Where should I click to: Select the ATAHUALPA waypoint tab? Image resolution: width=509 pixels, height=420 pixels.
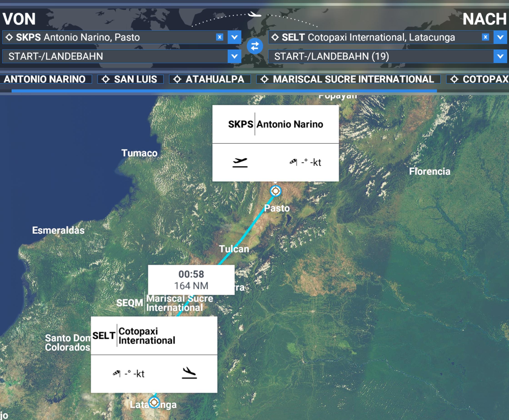tap(210, 79)
